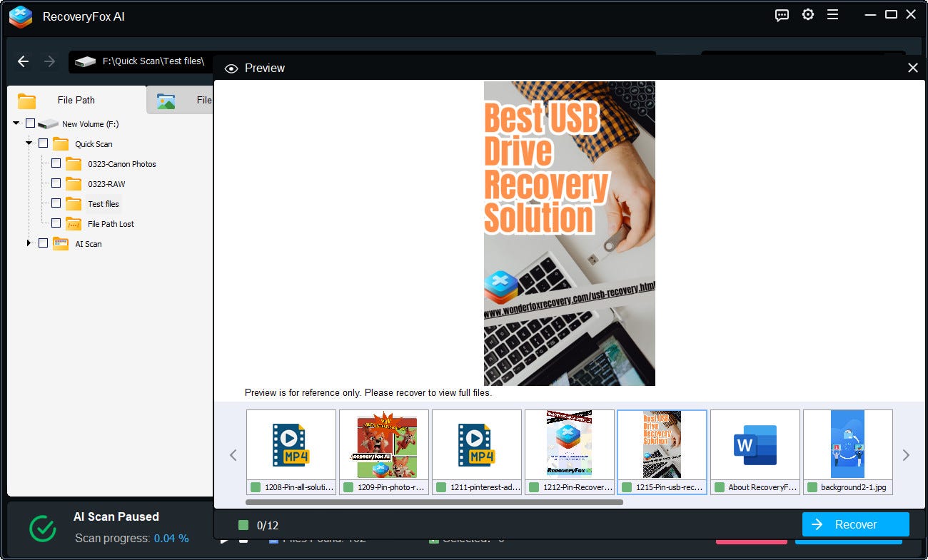Click the 0323-Canon Photos folder icon
Image resolution: width=928 pixels, height=560 pixels.
(x=74, y=163)
